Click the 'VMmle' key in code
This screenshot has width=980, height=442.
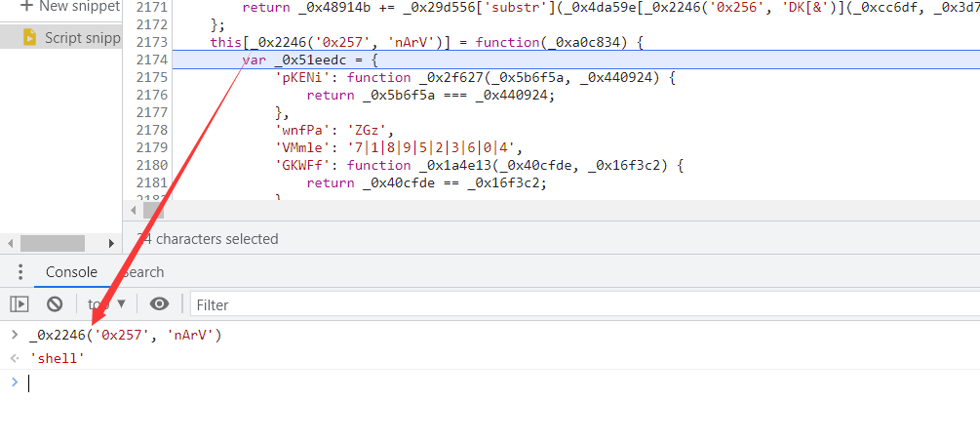[x=304, y=147]
